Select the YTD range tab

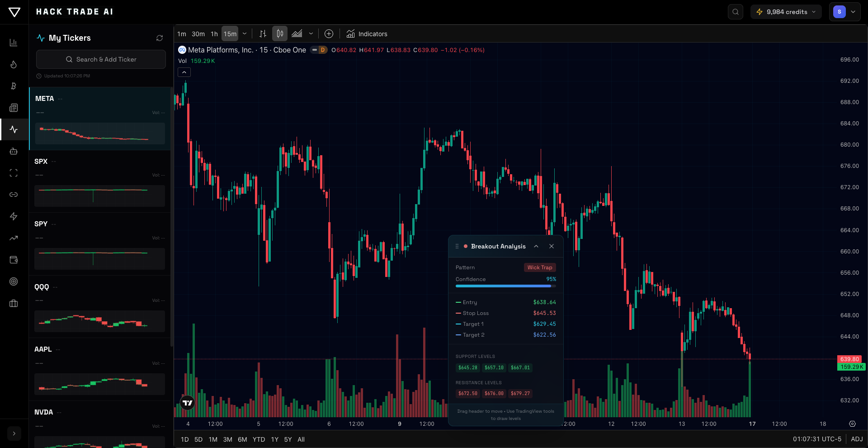coord(259,439)
